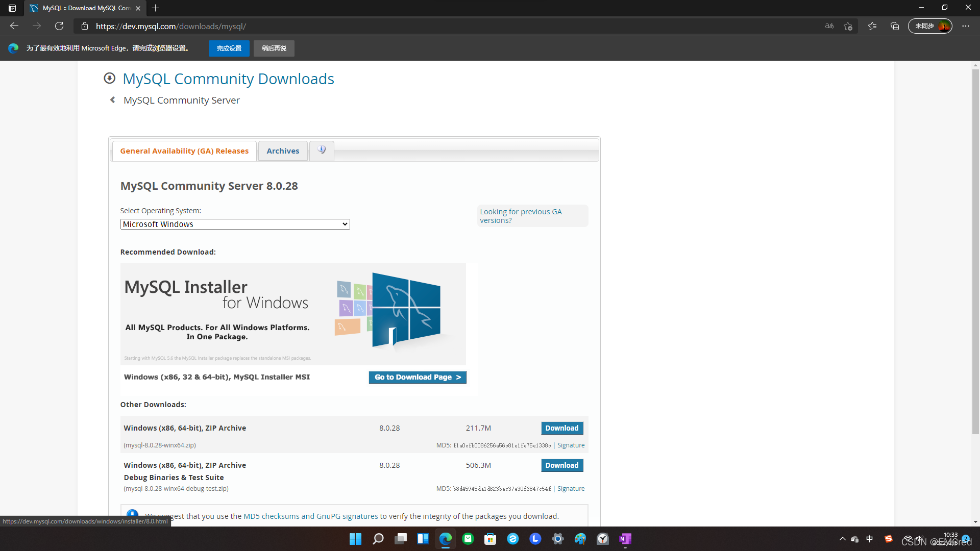Click the browser refresh icon

pos(59,26)
